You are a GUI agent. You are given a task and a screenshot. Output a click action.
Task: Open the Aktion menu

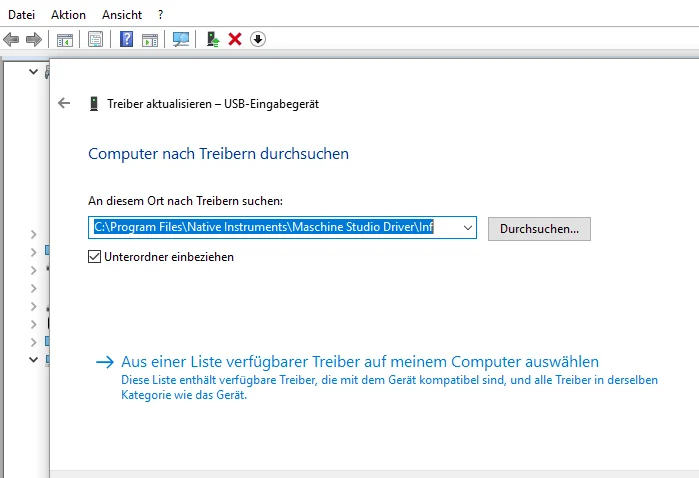click(68, 15)
